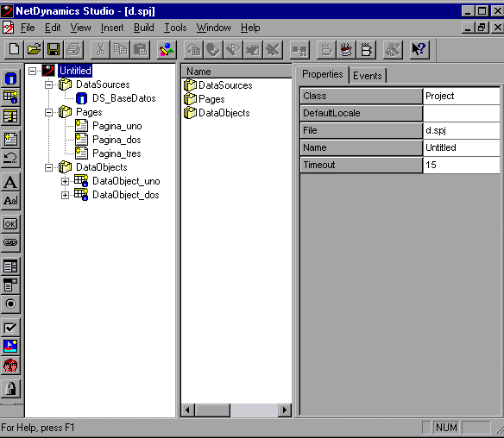Open the File menu
The image size is (504, 438).
tap(28, 28)
